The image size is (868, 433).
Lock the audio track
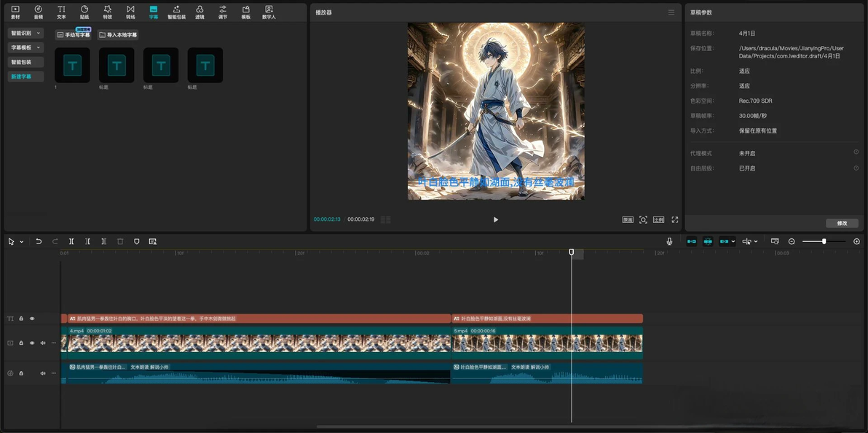click(x=21, y=373)
